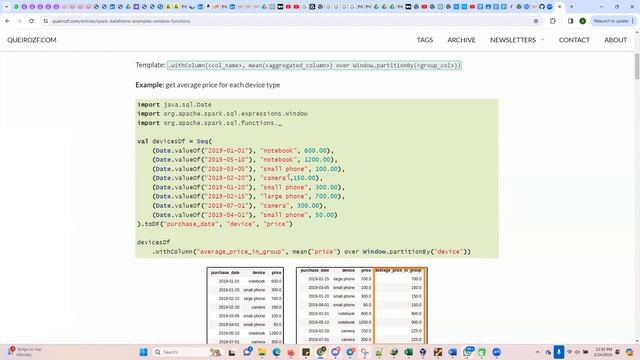Open the weather widget on taskbar
640x360 pixels.
pyautogui.click(x=24, y=352)
